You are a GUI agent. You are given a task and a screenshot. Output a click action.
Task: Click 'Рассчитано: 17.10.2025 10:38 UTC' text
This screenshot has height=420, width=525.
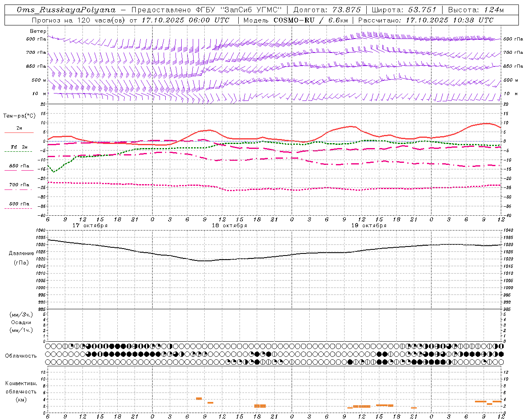[426, 20]
